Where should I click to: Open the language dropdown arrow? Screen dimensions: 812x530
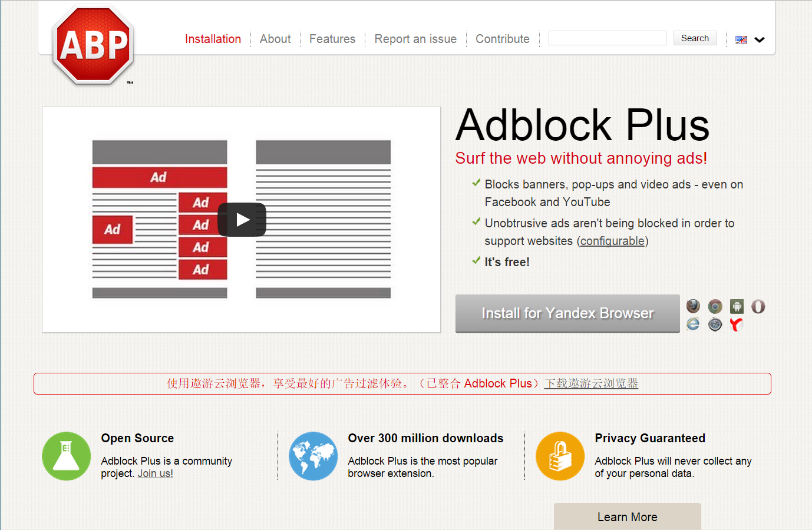pyautogui.click(x=760, y=39)
